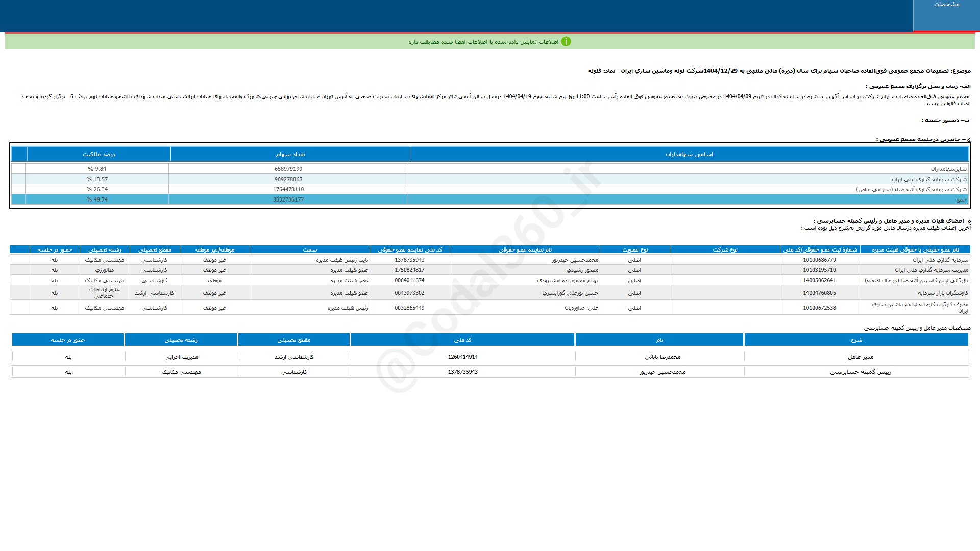This screenshot has width=980, height=551.
Task: Click position نایب رئیس هیئت مدیره
Action: point(342,260)
